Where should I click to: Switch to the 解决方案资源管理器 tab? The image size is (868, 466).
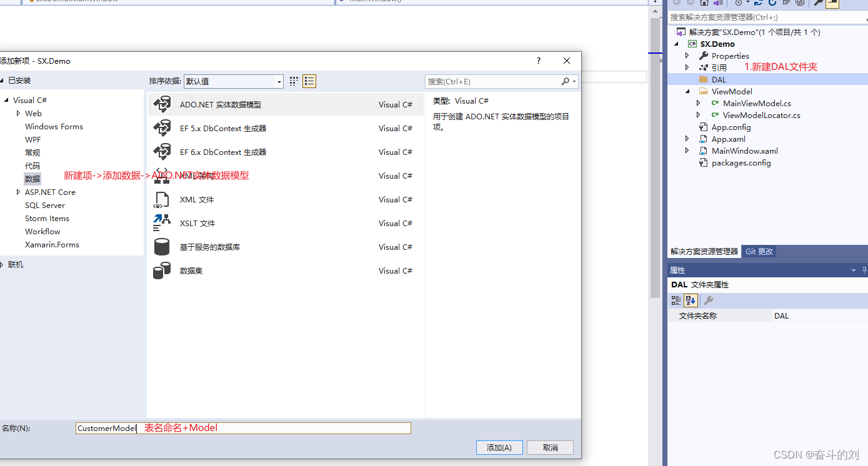coord(704,252)
